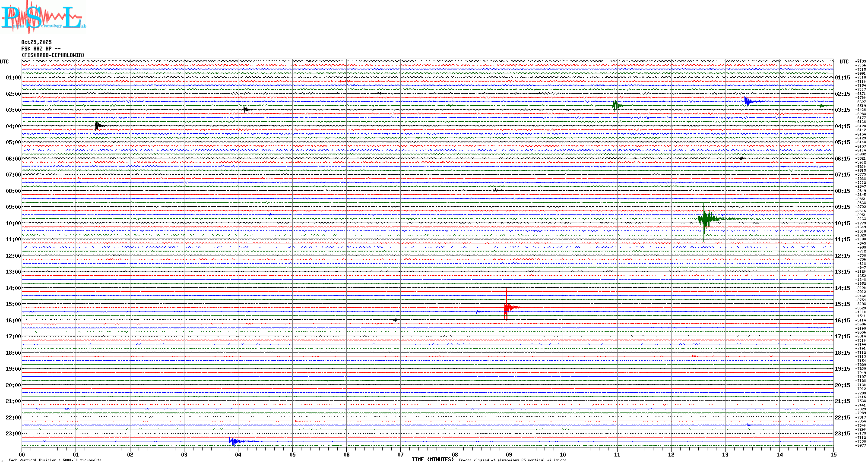Click the left UTC axis label
Viewport: 868px width, 466px height.
[4, 62]
